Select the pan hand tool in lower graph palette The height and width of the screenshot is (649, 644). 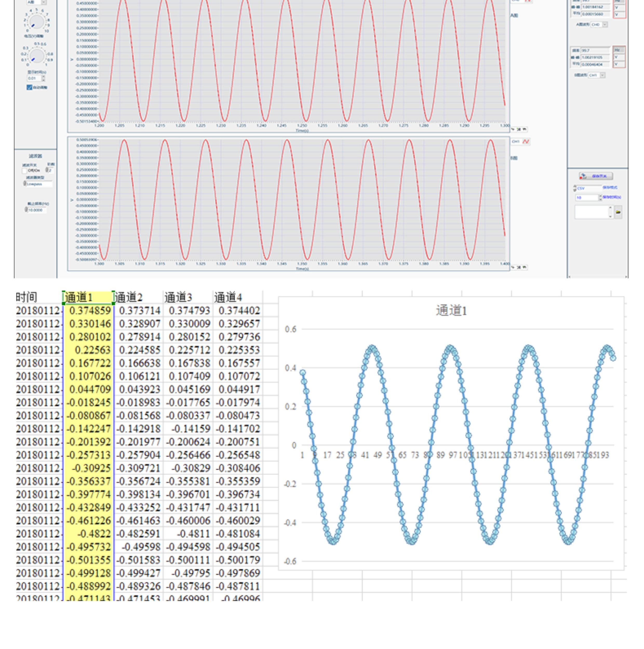tap(524, 267)
